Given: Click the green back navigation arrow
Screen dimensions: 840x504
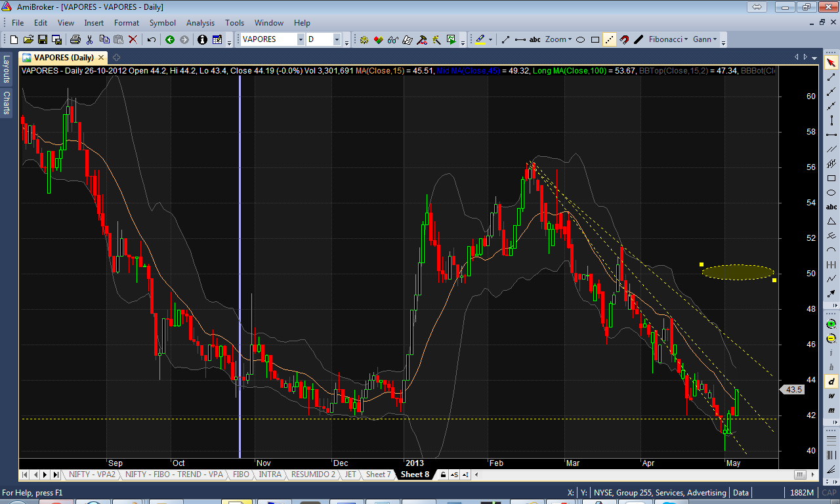Looking at the screenshot, I should (169, 39).
